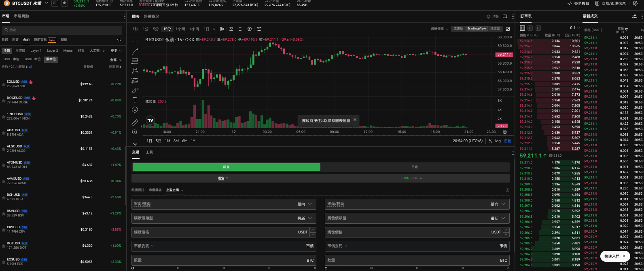This screenshot has width=644, height=271.
Task: Open chart settings gear icon
Action: point(250,29)
